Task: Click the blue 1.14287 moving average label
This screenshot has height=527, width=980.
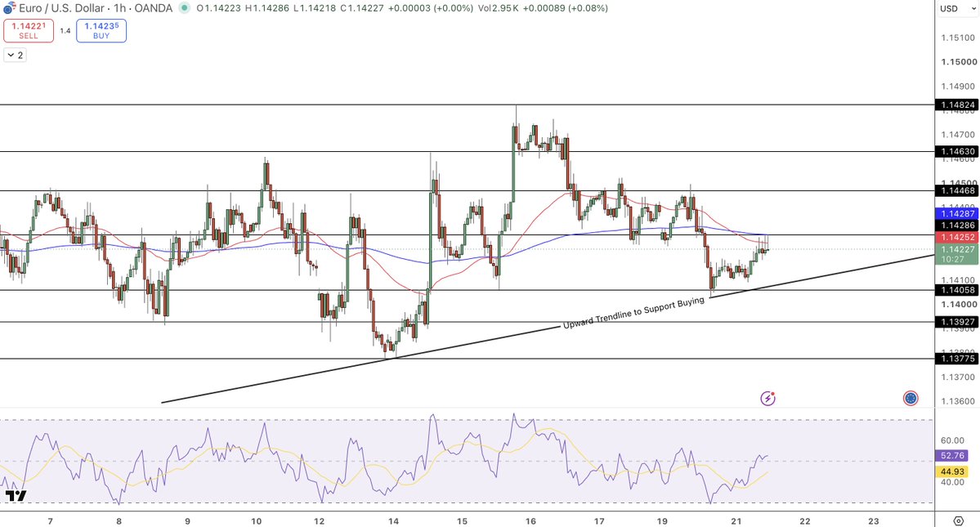Action: 957,213
